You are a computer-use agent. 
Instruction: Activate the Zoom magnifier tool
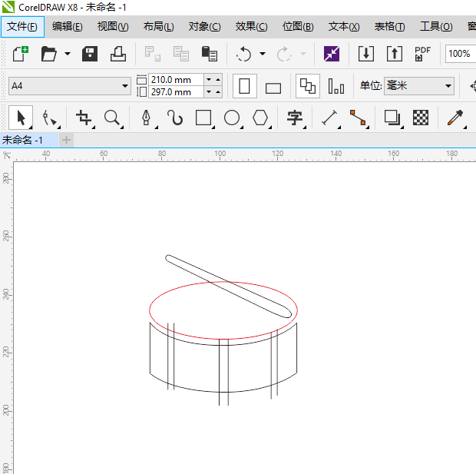(x=113, y=118)
